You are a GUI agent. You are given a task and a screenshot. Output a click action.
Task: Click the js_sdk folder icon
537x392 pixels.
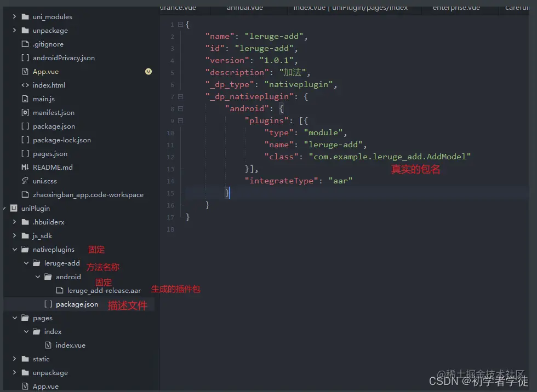point(25,235)
